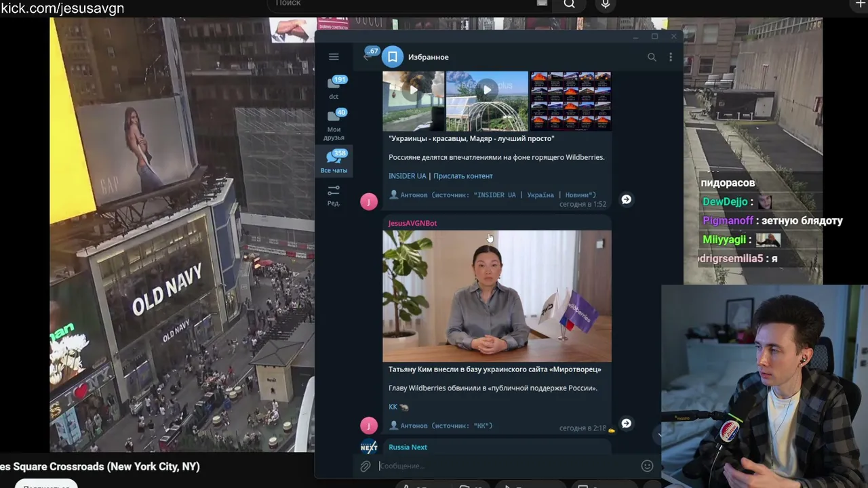Select the Все чаты folder

[x=334, y=161]
